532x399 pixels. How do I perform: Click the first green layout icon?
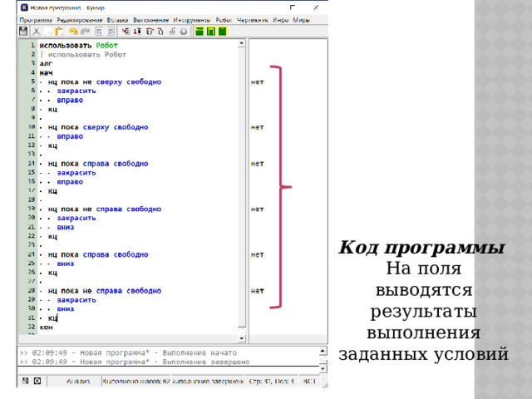(x=199, y=32)
